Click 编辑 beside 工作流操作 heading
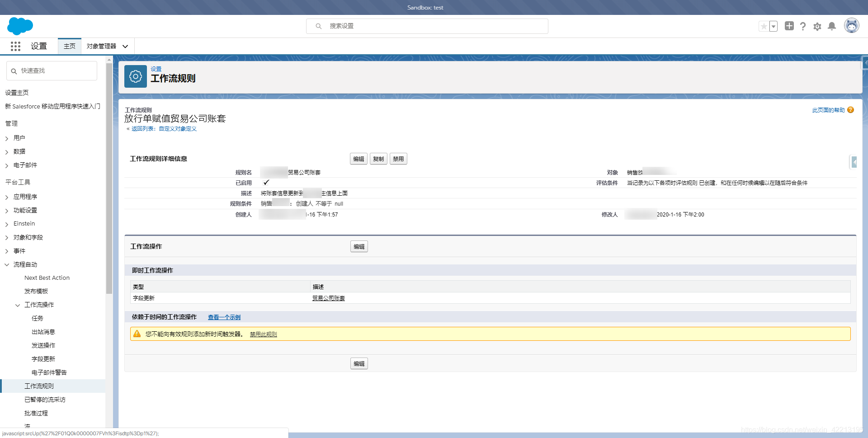 coord(359,246)
